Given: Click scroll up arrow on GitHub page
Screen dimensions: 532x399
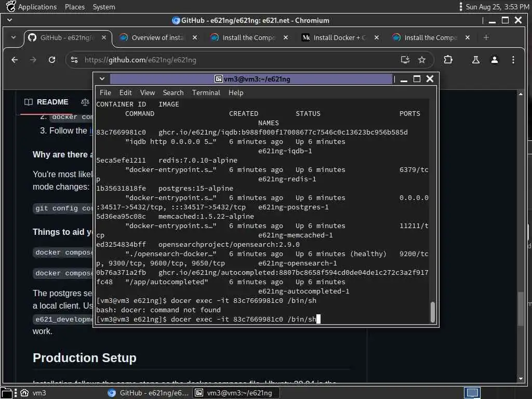Looking at the screenshot, I should point(521,94).
